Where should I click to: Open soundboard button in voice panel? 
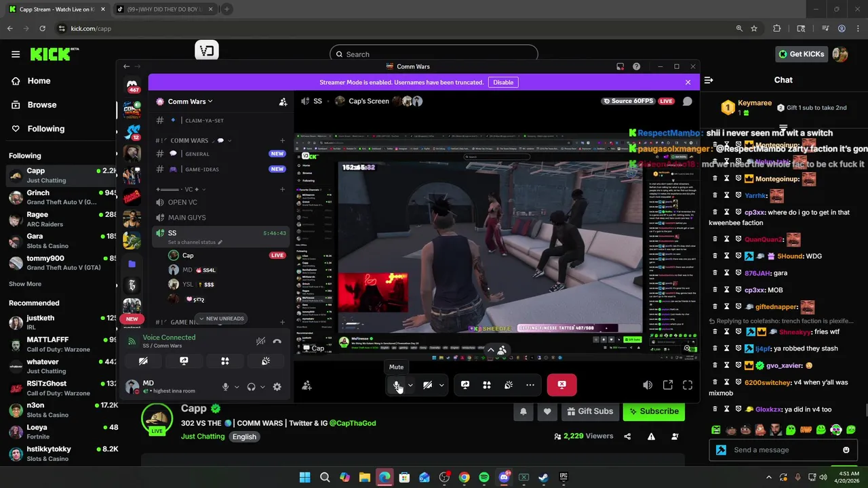266,361
